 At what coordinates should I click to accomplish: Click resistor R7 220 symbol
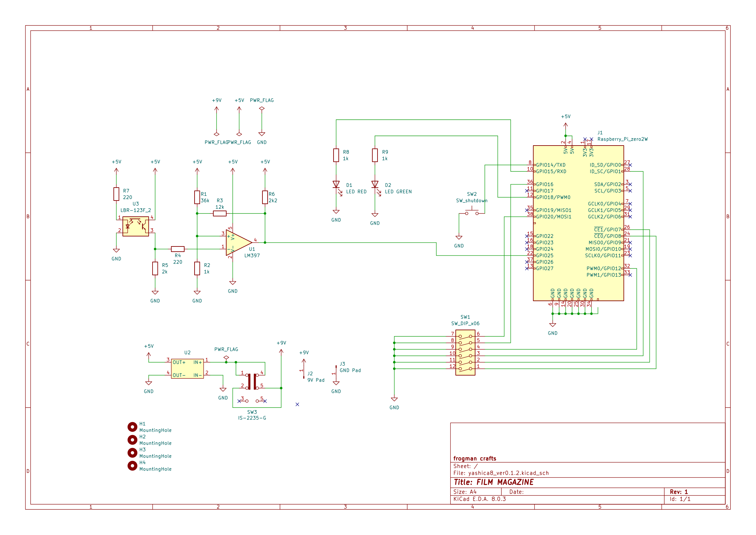116,194
